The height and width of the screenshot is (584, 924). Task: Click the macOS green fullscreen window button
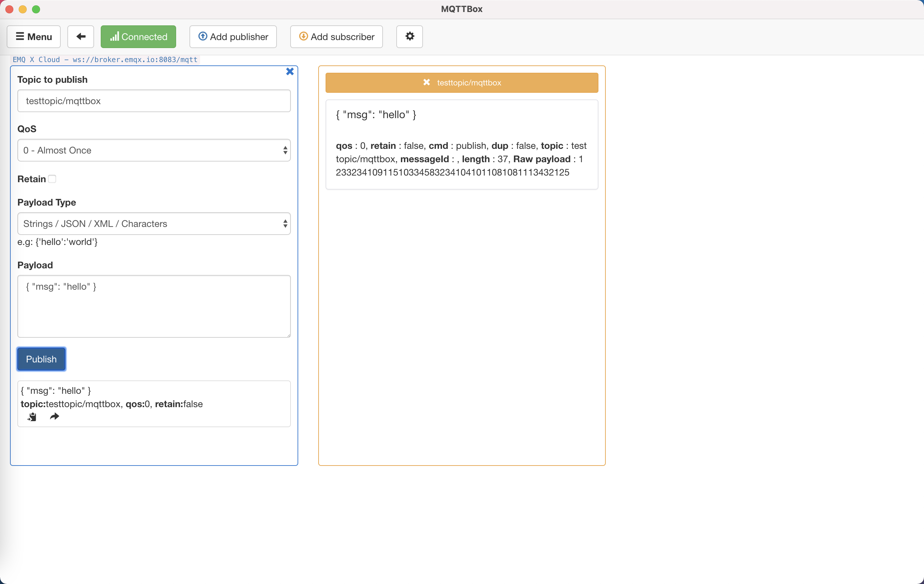[x=36, y=9]
